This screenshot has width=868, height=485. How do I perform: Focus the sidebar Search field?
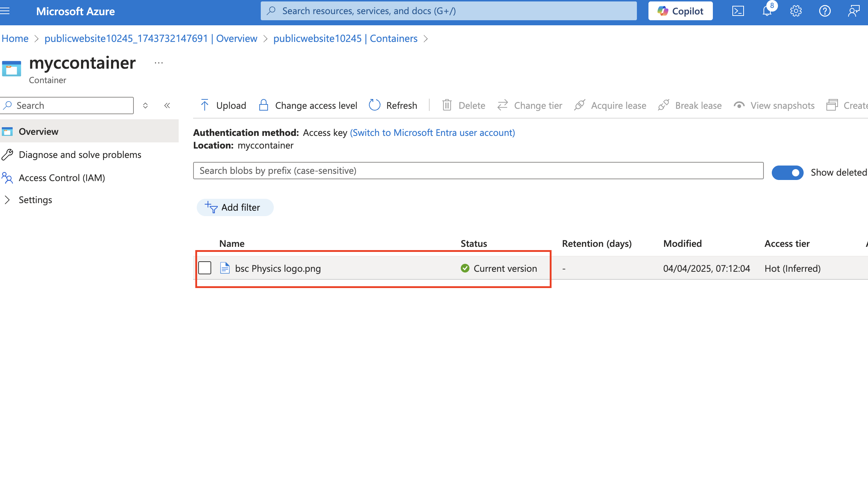tap(67, 106)
